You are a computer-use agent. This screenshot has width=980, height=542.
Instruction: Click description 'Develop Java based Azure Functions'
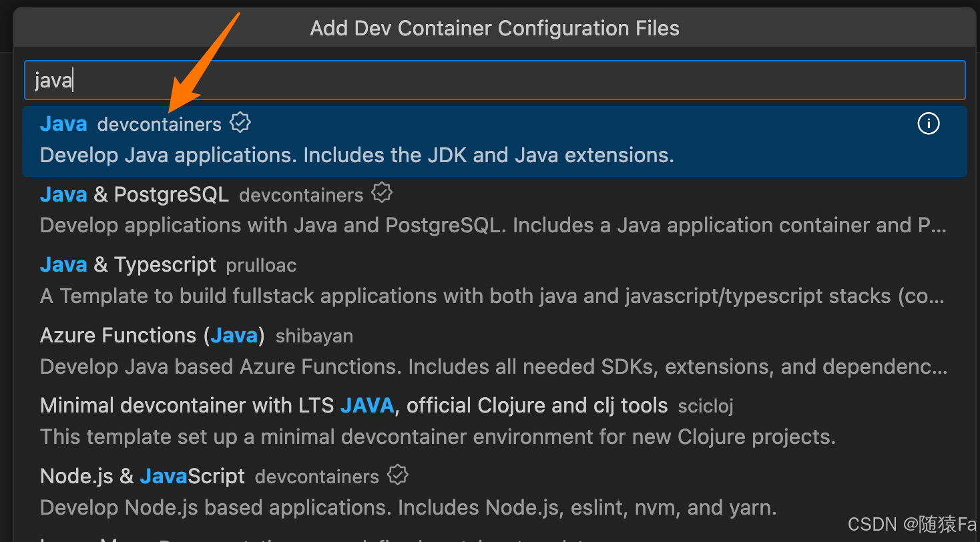pyautogui.click(x=494, y=367)
